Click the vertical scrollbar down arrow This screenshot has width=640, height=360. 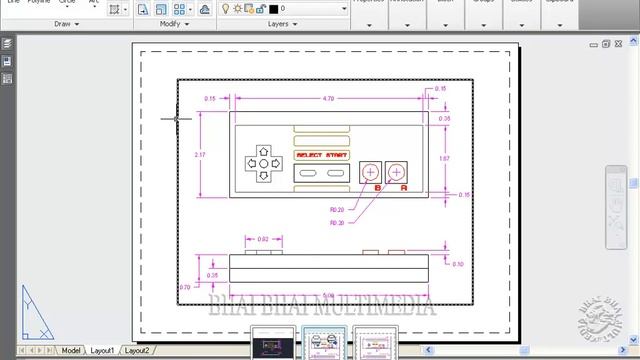[x=633, y=339]
